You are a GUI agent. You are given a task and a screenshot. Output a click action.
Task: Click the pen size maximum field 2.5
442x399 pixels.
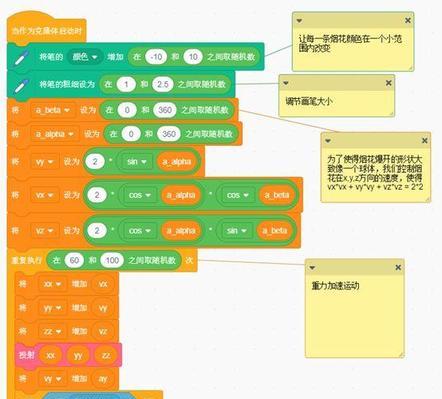point(163,85)
